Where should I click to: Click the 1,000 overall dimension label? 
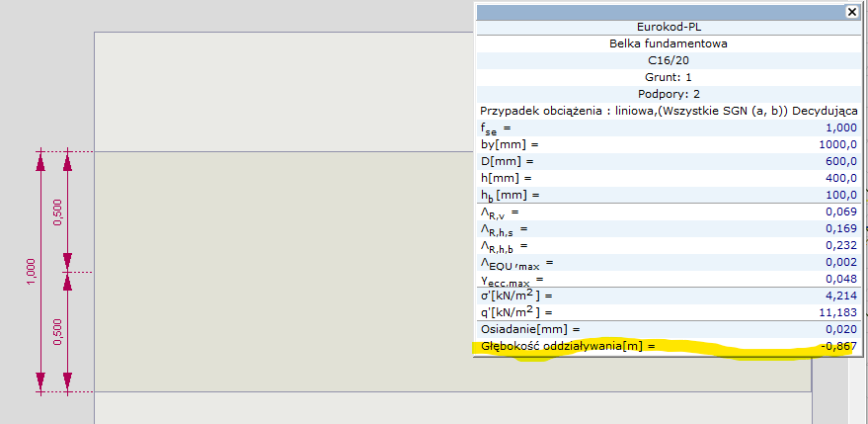click(x=31, y=272)
